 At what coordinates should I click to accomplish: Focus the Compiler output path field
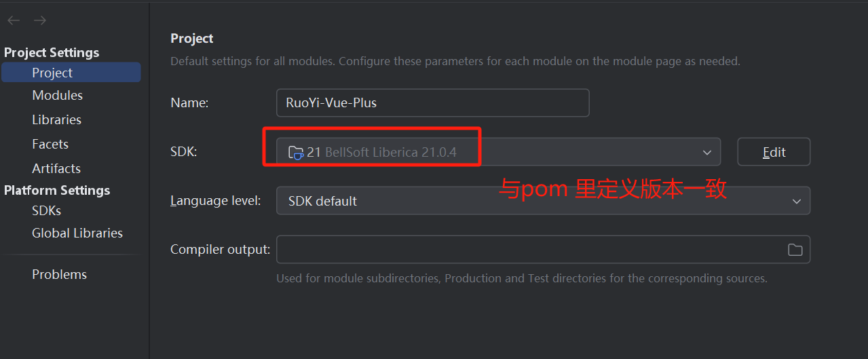[x=529, y=250]
